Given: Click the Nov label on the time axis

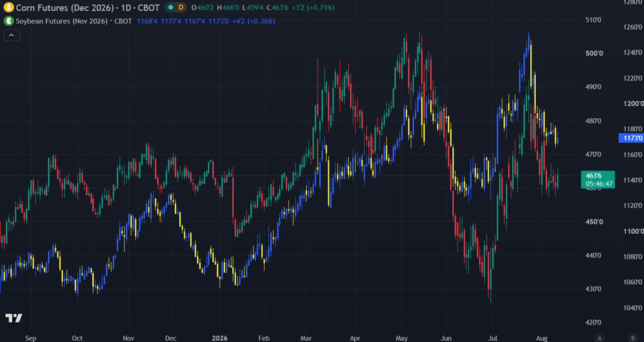Looking at the screenshot, I should [128, 338].
